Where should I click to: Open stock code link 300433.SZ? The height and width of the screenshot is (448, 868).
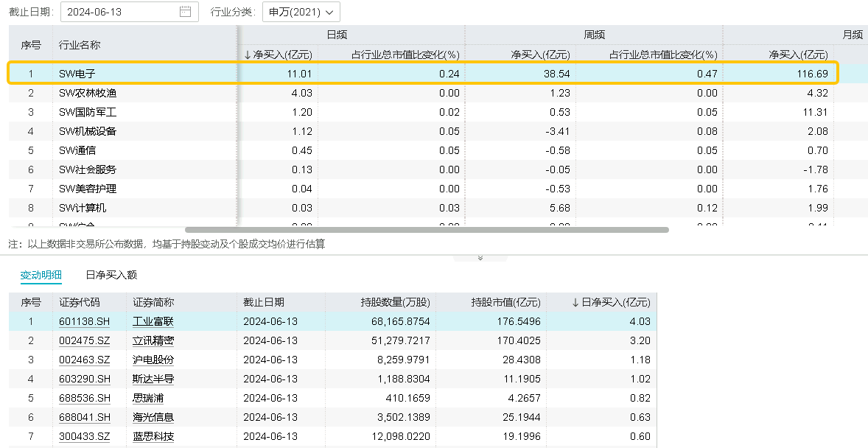point(84,436)
